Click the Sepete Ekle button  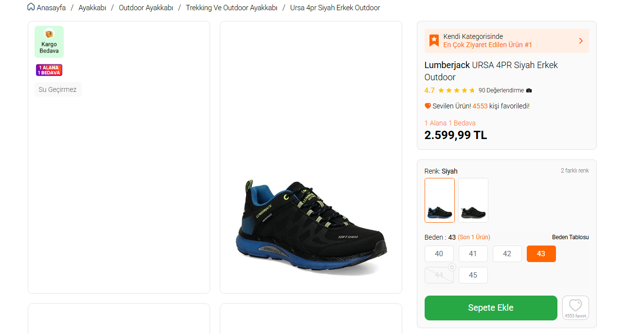tap(490, 308)
